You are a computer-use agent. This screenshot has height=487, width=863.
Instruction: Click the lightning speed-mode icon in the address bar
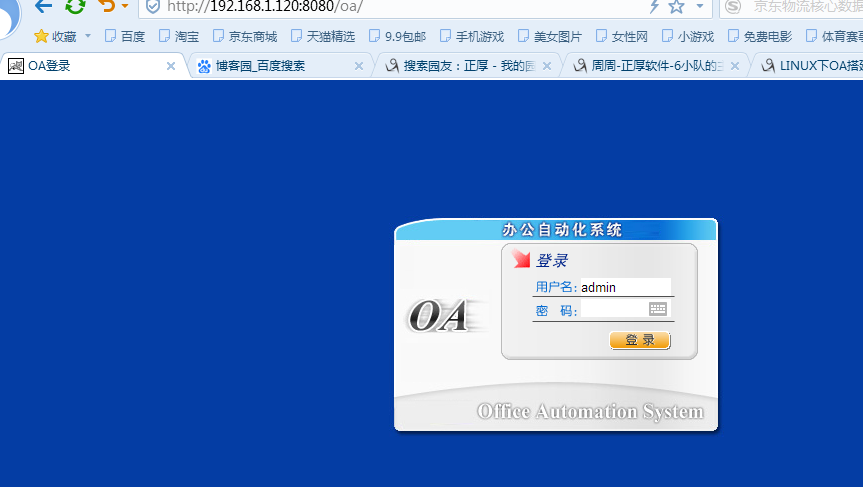point(654,7)
